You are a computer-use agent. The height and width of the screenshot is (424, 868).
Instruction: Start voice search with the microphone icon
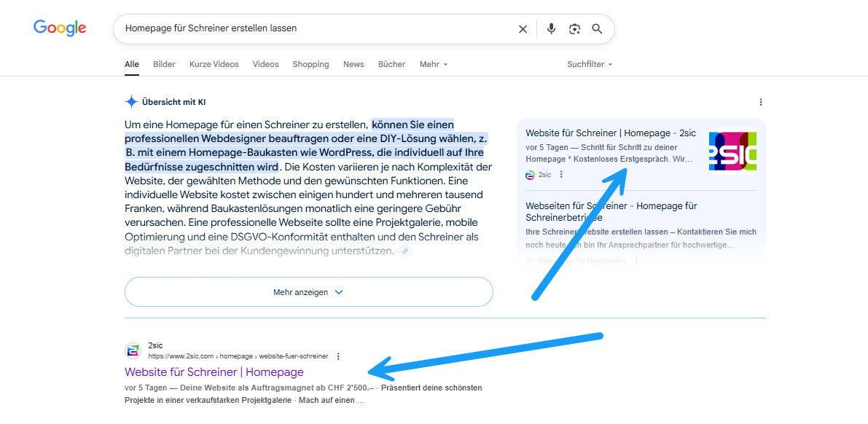551,29
